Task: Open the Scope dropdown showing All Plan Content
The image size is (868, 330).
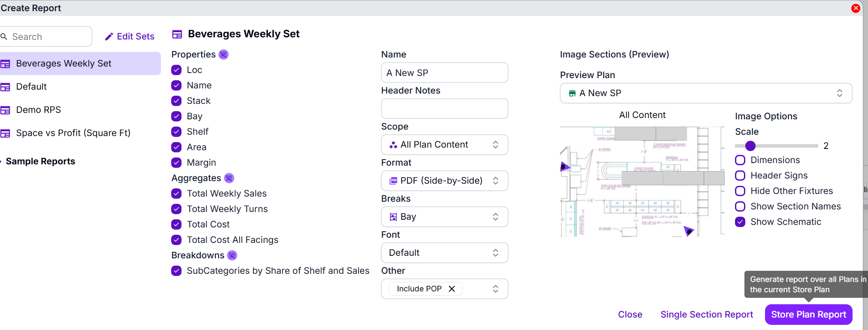Action: point(445,145)
